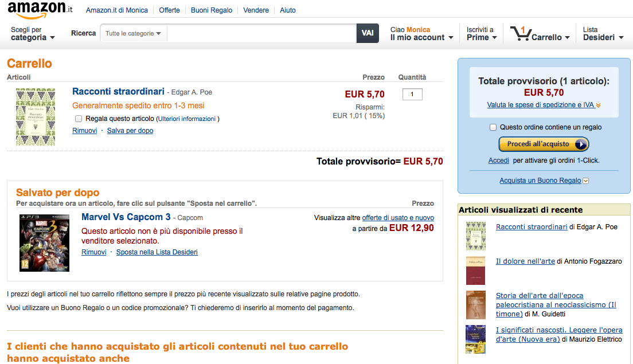Viewport: 633px width, 364px height.
Task: Open the Marvel Vs Capcom 3 cover image
Action: tap(44, 242)
